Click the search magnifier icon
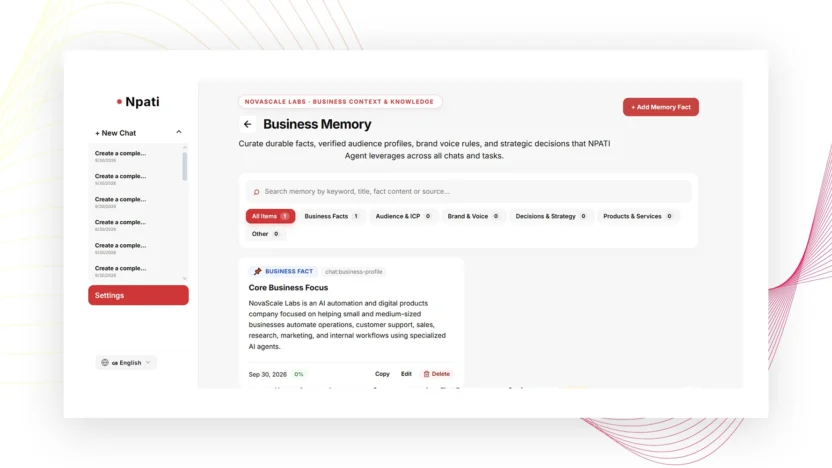This screenshot has width=832, height=468. coord(256,192)
